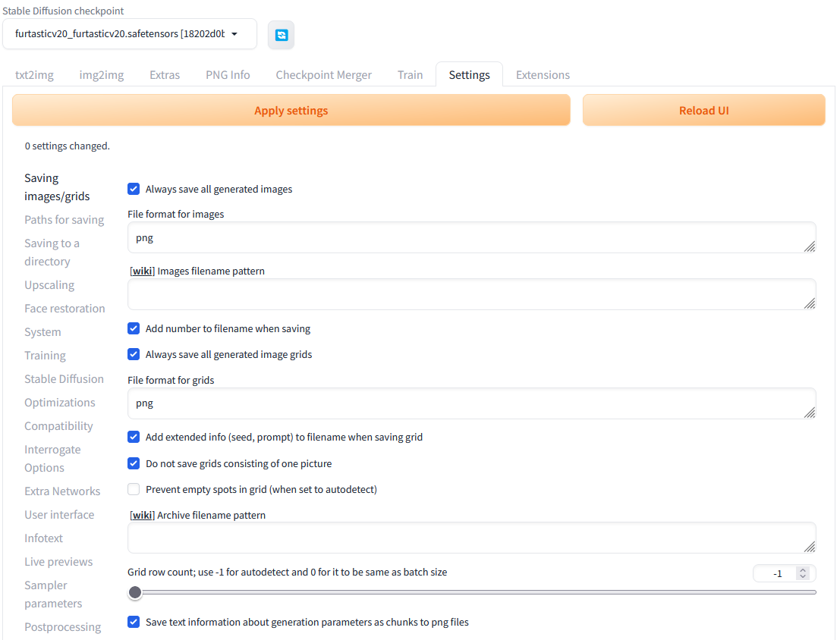Open Interrogate Options settings section
Image resolution: width=840 pixels, height=640 pixels.
[52, 459]
